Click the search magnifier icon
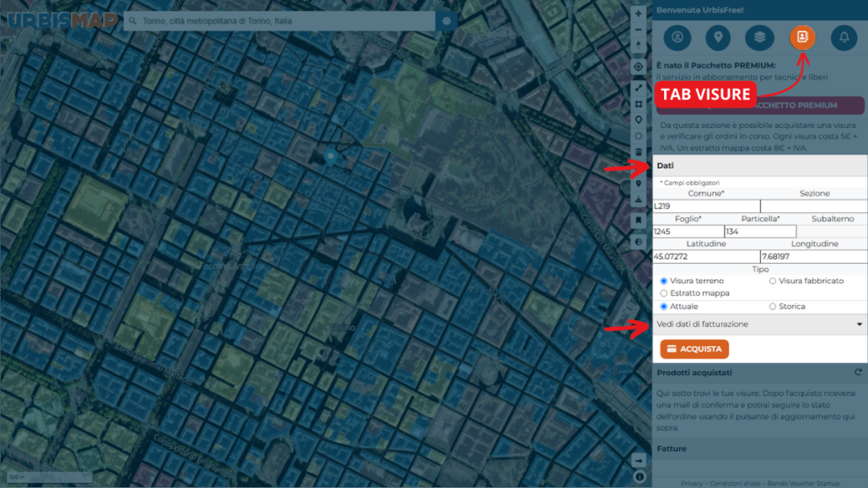This screenshot has height=488, width=868. [133, 21]
